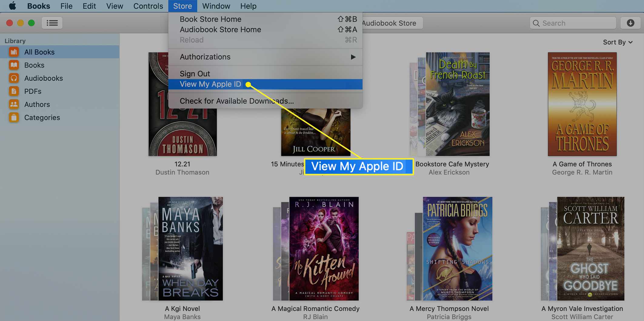Open the Controls menu
Screen dimensions: 644x321
tap(148, 6)
